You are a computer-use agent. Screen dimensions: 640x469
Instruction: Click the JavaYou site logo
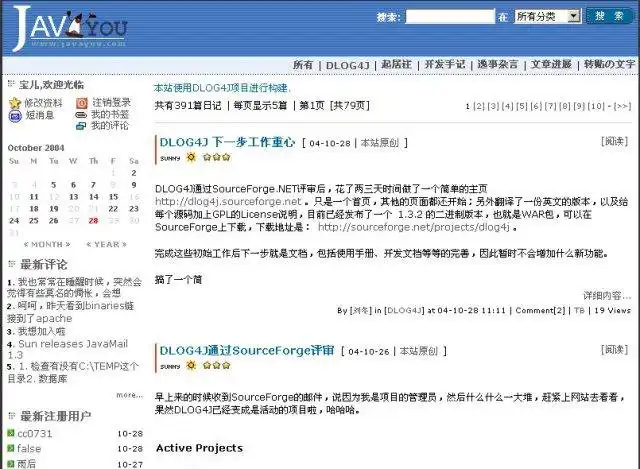[x=70, y=29]
